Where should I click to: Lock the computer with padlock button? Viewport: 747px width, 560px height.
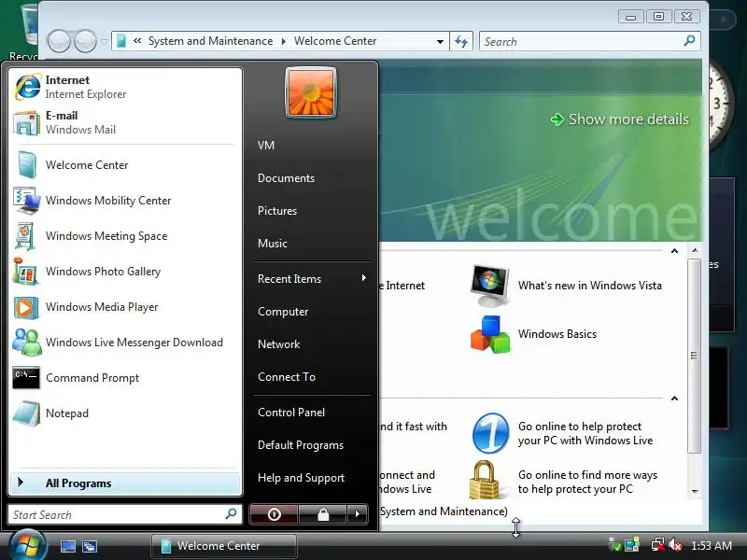point(323,514)
